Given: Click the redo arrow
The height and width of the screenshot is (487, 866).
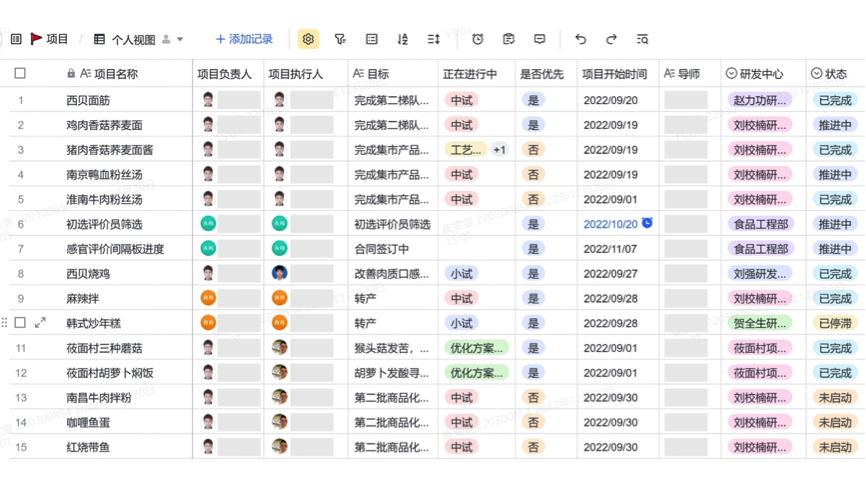Looking at the screenshot, I should pyautogui.click(x=611, y=39).
